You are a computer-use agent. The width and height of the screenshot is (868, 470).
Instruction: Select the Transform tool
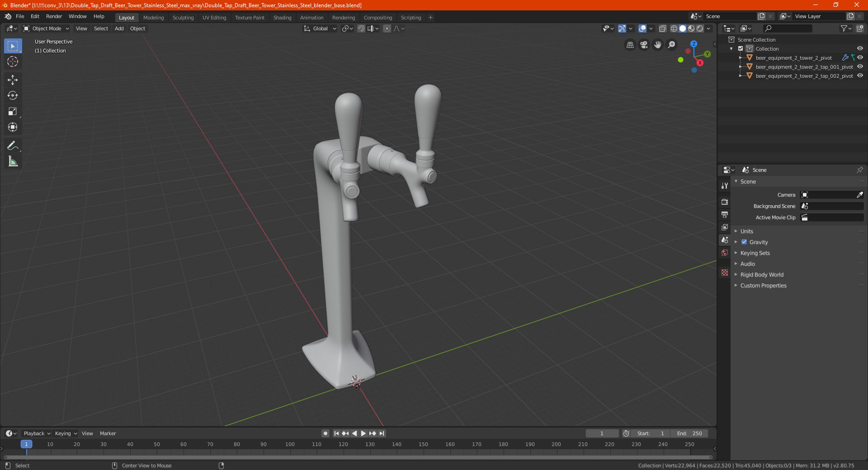(x=13, y=127)
